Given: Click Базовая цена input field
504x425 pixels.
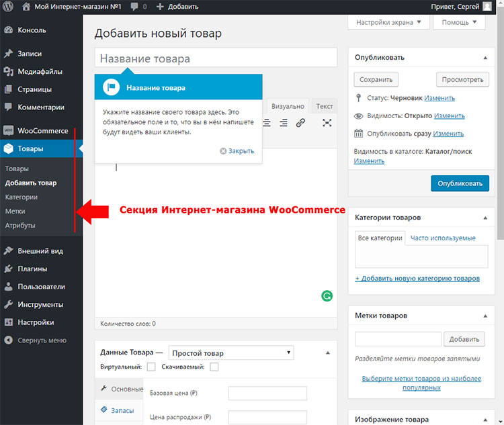Looking at the screenshot, I should pos(267,393).
